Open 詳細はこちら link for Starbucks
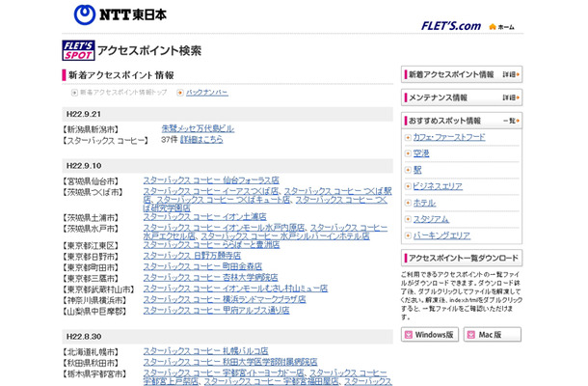The width and height of the screenshot is (588, 386). (x=201, y=140)
